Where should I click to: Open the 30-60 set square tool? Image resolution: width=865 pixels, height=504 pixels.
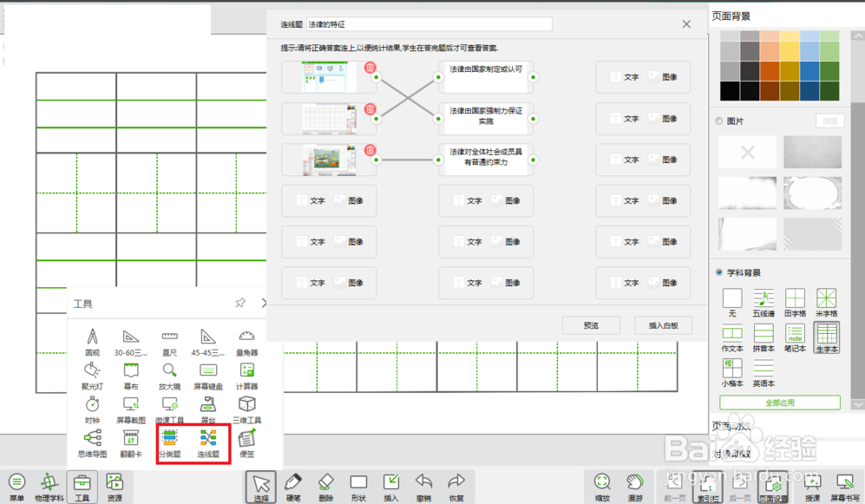131,342
